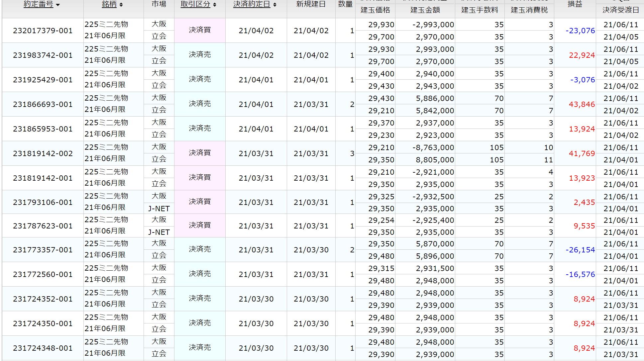The width and height of the screenshot is (644, 361).
Task: Click the profit value 22,924
Action: click(582, 55)
